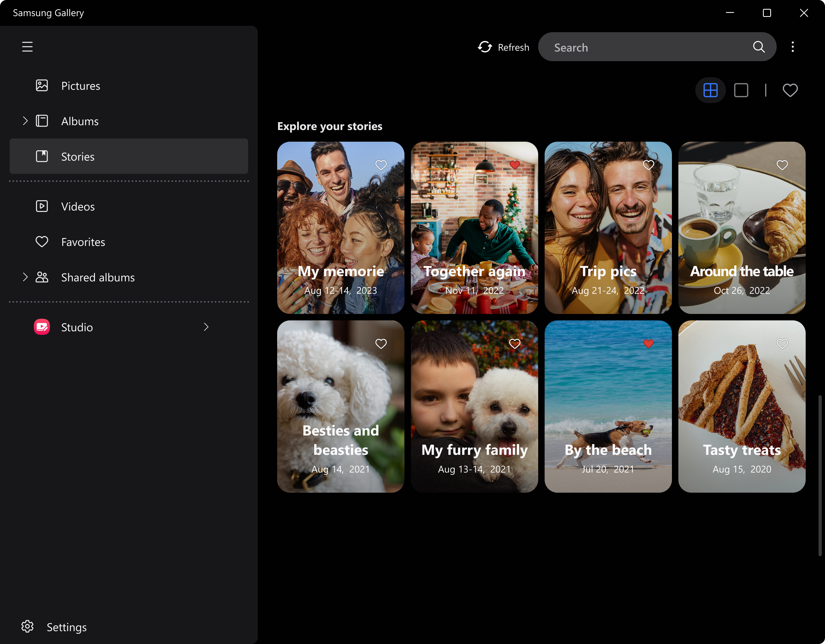Switch to single-card view layout
The image size is (825, 644).
click(x=741, y=90)
